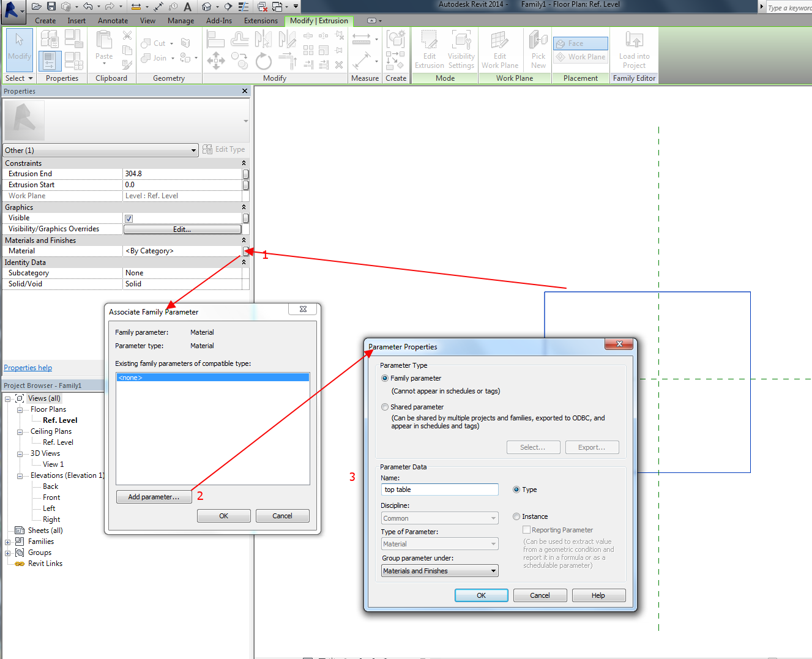Collapse the Floor Plans tree node
Viewport: 812px width, 659px height.
pyautogui.click(x=20, y=410)
